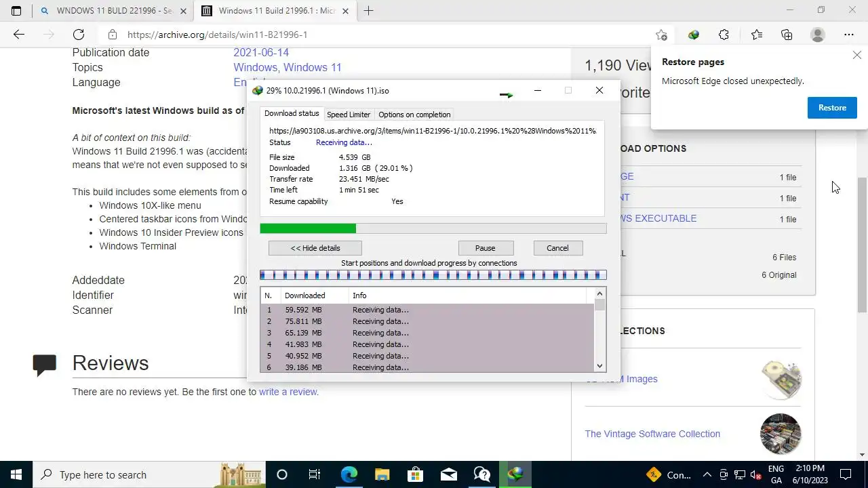
Task: Open Microsoft Store from the taskbar
Action: click(x=415, y=474)
